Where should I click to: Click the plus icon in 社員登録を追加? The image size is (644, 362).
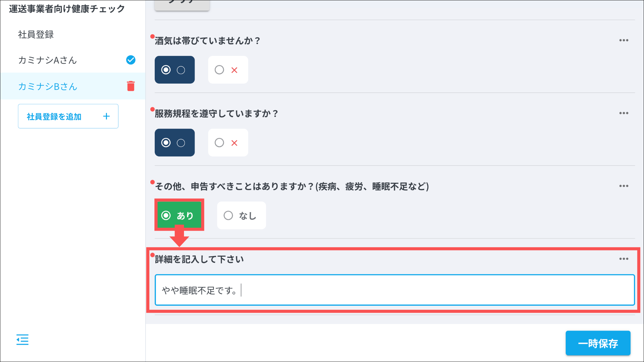[106, 116]
